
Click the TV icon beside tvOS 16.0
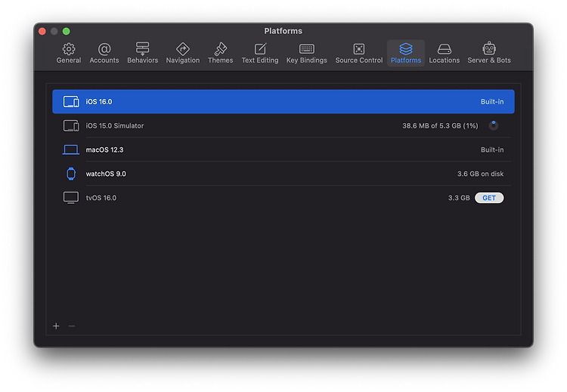coord(71,198)
